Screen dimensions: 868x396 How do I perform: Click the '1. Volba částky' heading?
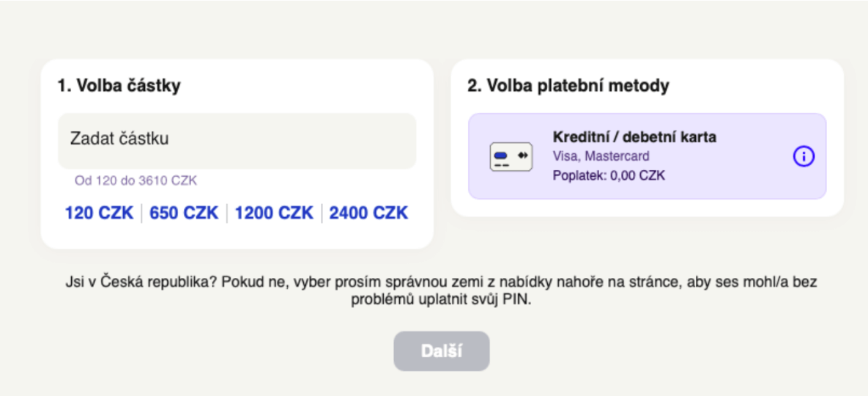[x=119, y=86]
